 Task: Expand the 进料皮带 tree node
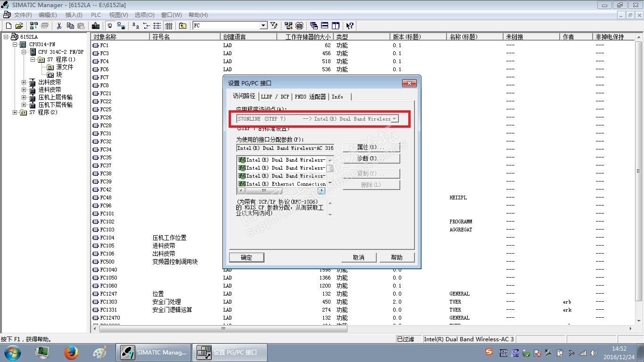(24, 90)
